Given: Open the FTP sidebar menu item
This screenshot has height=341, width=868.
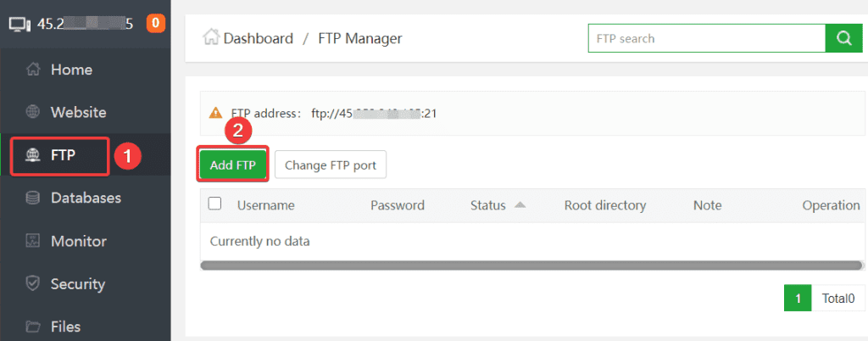Looking at the screenshot, I should pyautogui.click(x=62, y=155).
